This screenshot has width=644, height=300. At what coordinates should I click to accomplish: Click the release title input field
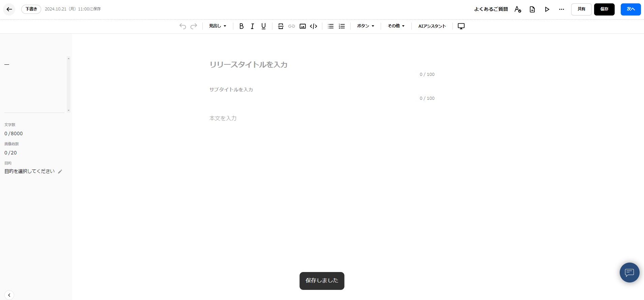click(x=322, y=64)
